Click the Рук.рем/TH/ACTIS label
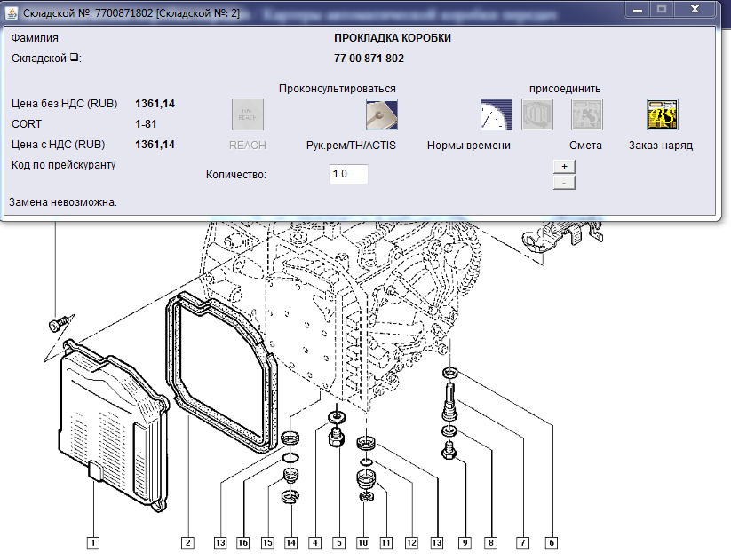The image size is (731, 560). point(351,146)
